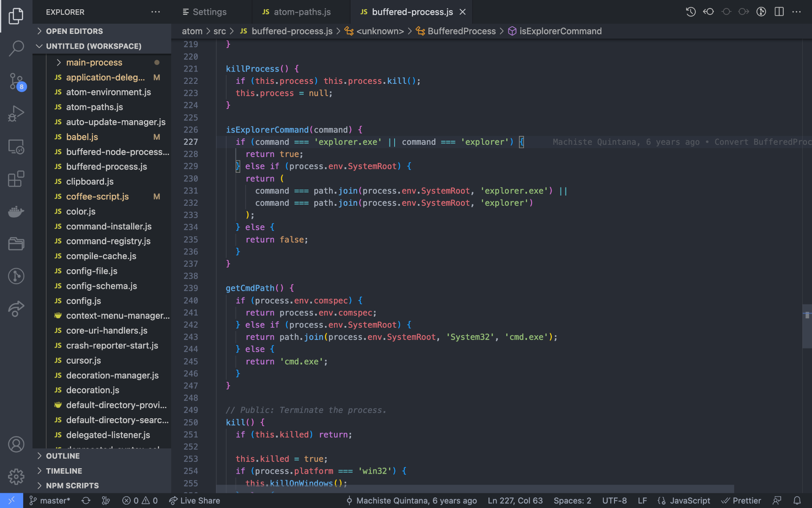Expand the OPEN EDITORS section
This screenshot has width=812, height=508.
tap(74, 31)
